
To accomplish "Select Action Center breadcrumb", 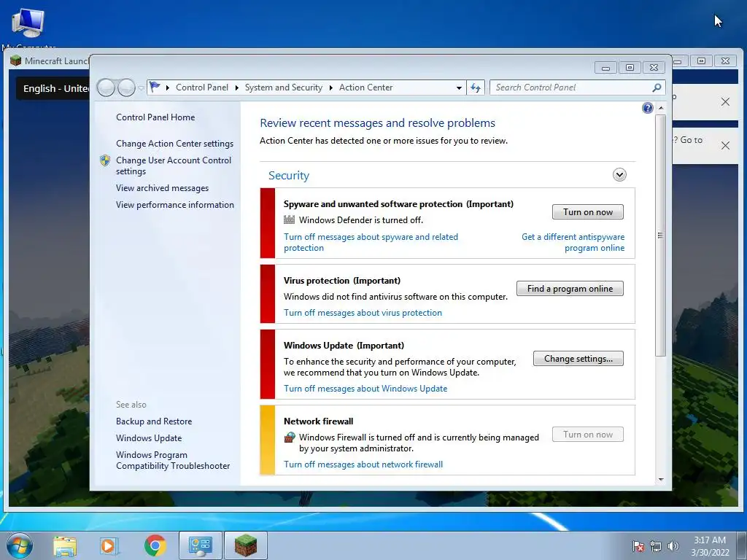I will coord(366,87).
